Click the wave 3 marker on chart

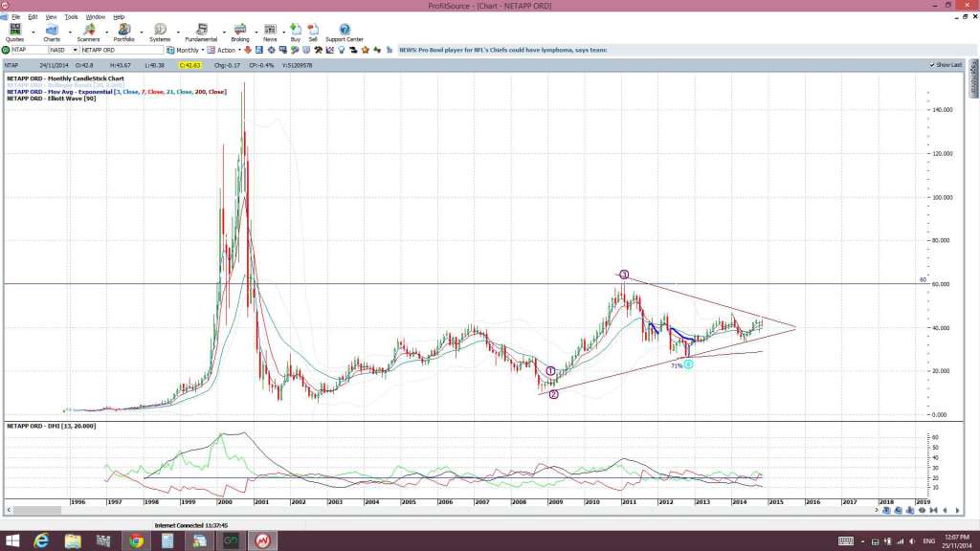[624, 275]
